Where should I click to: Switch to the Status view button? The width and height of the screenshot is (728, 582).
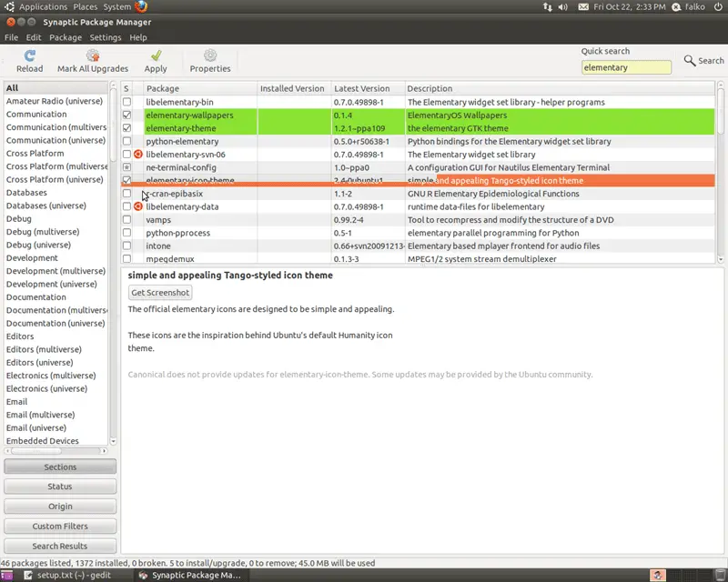click(x=60, y=487)
